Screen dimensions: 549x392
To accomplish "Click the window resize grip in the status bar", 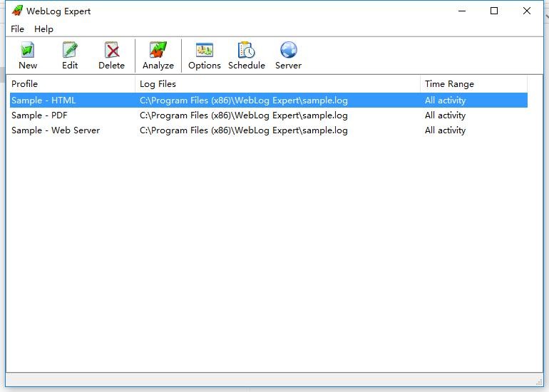I will coord(539,381).
